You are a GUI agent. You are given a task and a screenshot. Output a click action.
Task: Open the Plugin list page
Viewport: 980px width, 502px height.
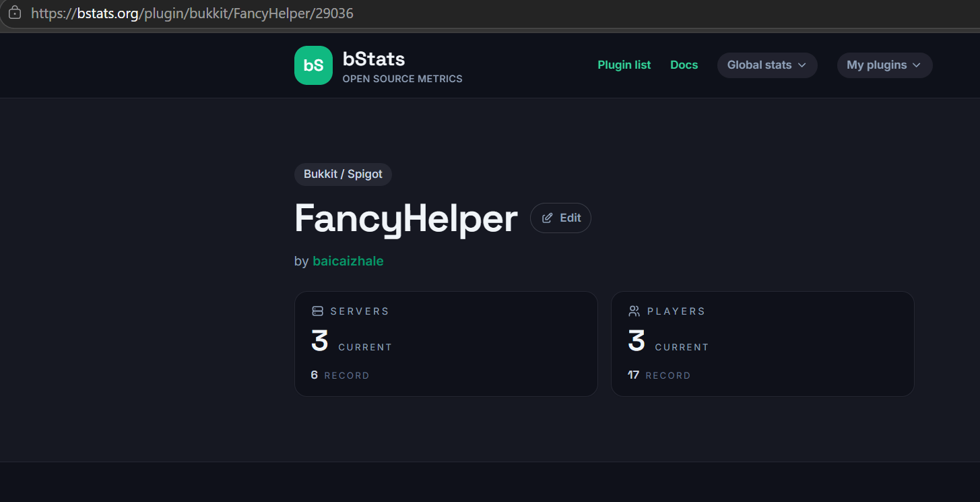624,65
